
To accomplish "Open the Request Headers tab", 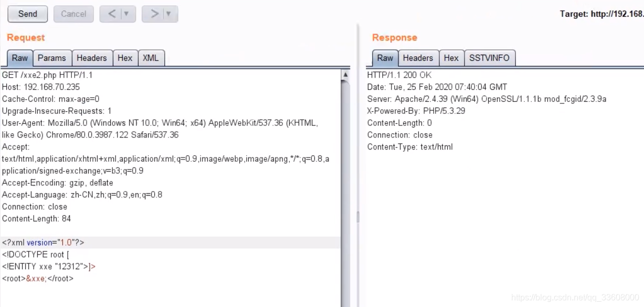I will (x=92, y=58).
